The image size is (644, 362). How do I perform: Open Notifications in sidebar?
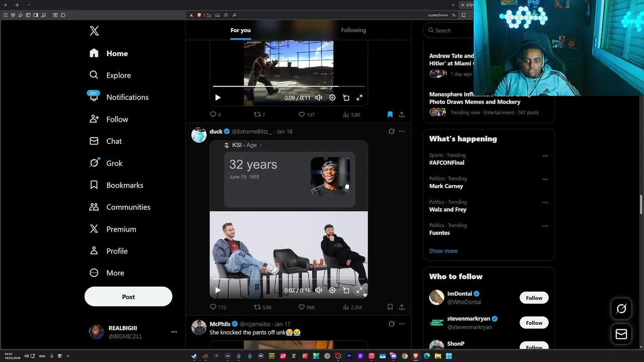[119, 97]
